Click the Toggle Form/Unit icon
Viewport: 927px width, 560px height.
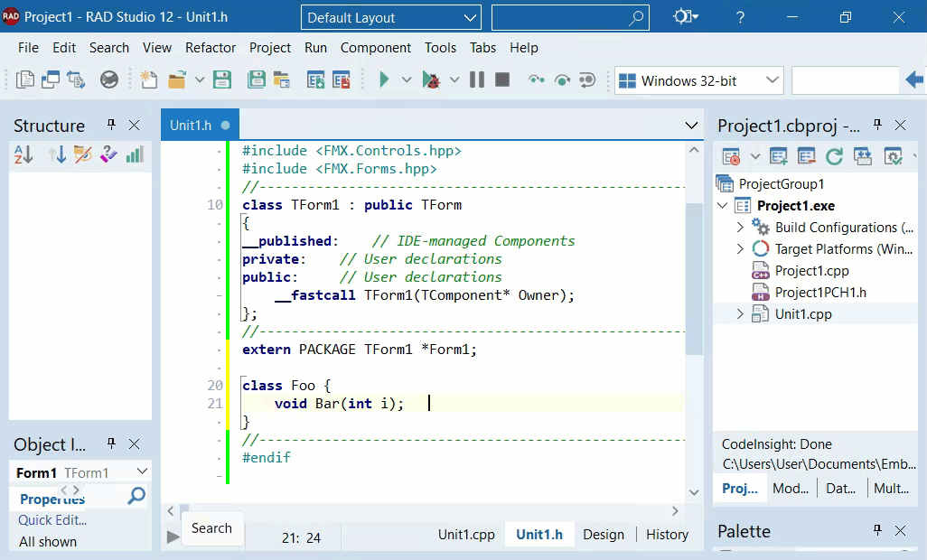click(76, 79)
